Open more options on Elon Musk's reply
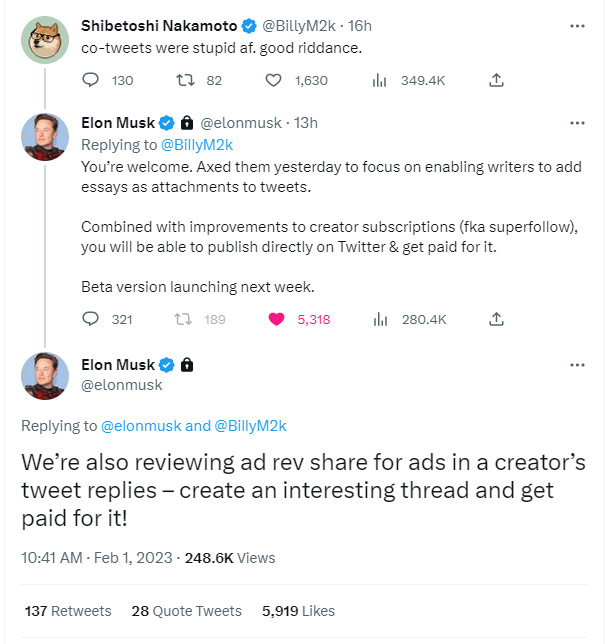 577,123
